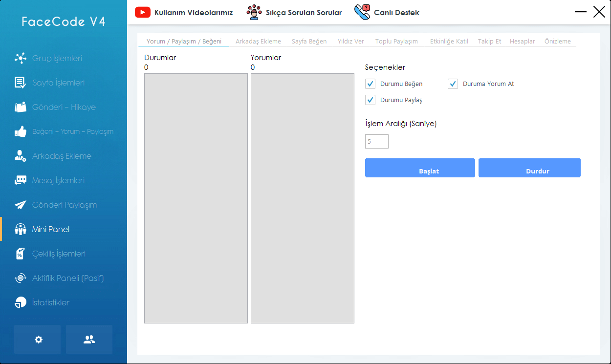The width and height of the screenshot is (611, 364).
Task: Switch to the Yorum / Paylaşım / Beğeni tab
Action: pyautogui.click(x=184, y=42)
